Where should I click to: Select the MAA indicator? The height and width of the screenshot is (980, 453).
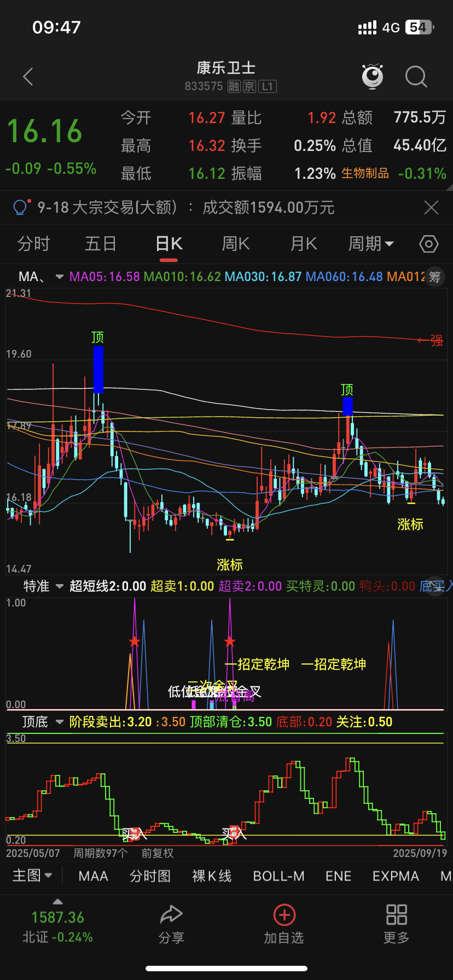(x=93, y=876)
